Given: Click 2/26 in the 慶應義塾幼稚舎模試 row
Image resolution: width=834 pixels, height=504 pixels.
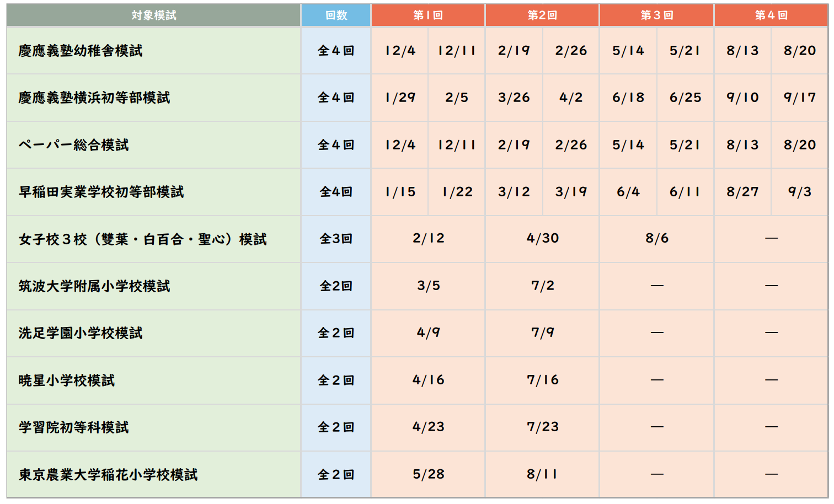Looking at the screenshot, I should (571, 51).
